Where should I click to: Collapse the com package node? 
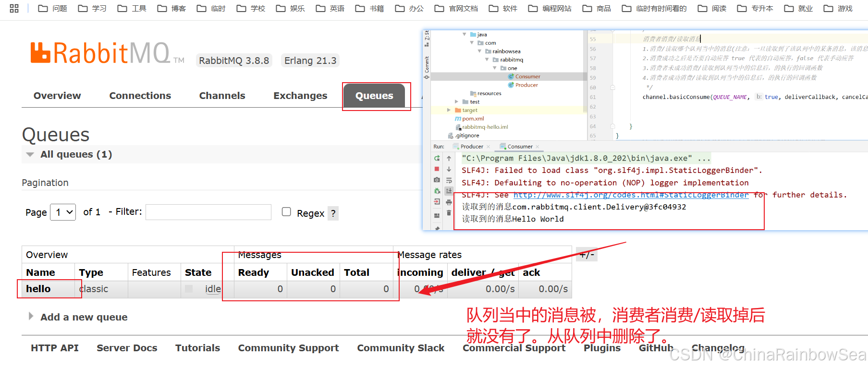(x=472, y=43)
